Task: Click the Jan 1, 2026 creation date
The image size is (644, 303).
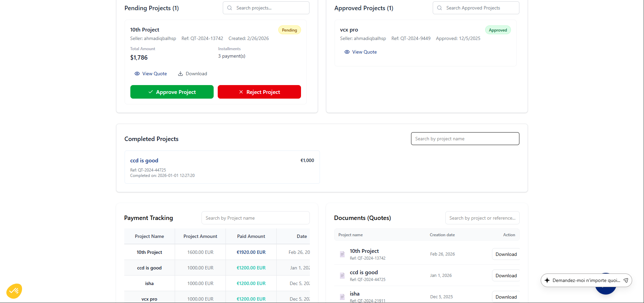Action: [441, 276]
